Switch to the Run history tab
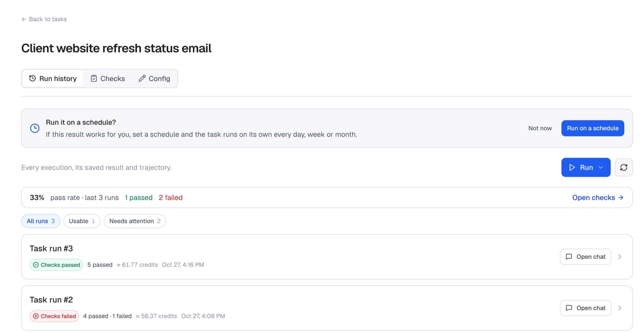This screenshot has width=644, height=333. coord(53,78)
